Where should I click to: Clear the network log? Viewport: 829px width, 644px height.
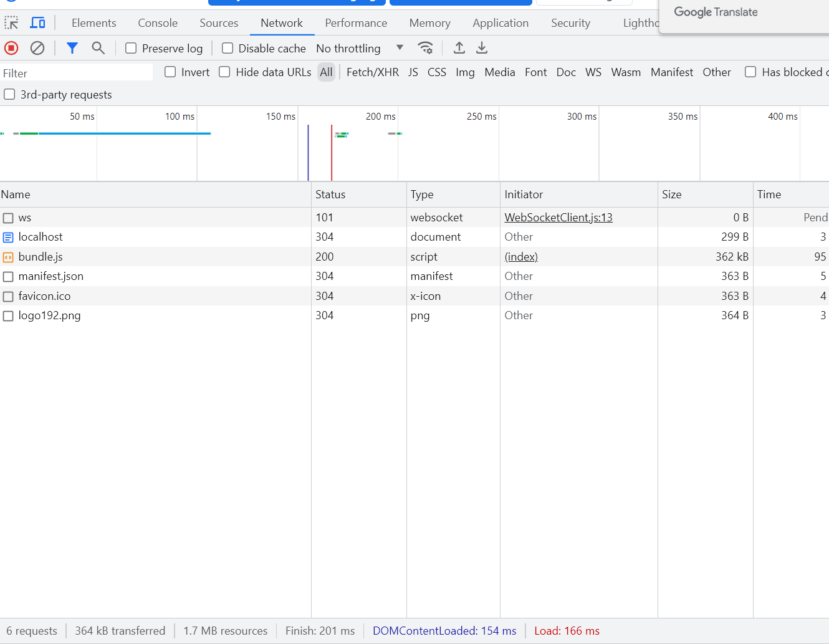click(37, 48)
